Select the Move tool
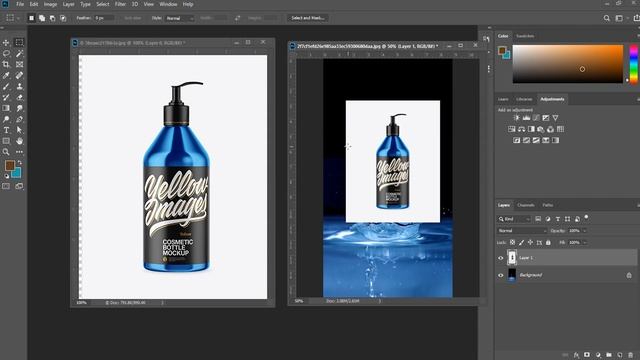The image size is (640, 360). coord(6,42)
